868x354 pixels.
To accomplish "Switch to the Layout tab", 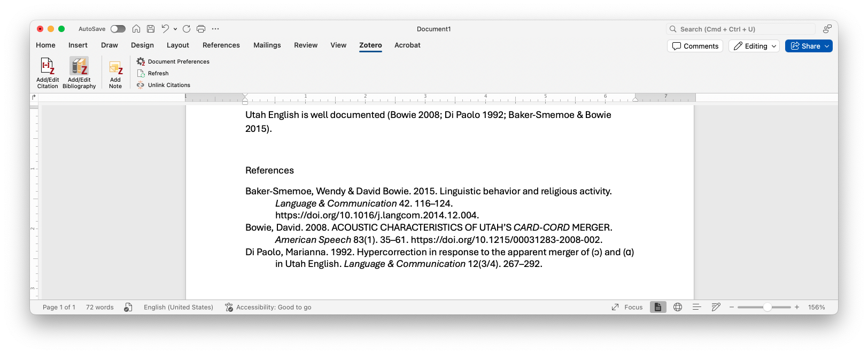I will (177, 45).
